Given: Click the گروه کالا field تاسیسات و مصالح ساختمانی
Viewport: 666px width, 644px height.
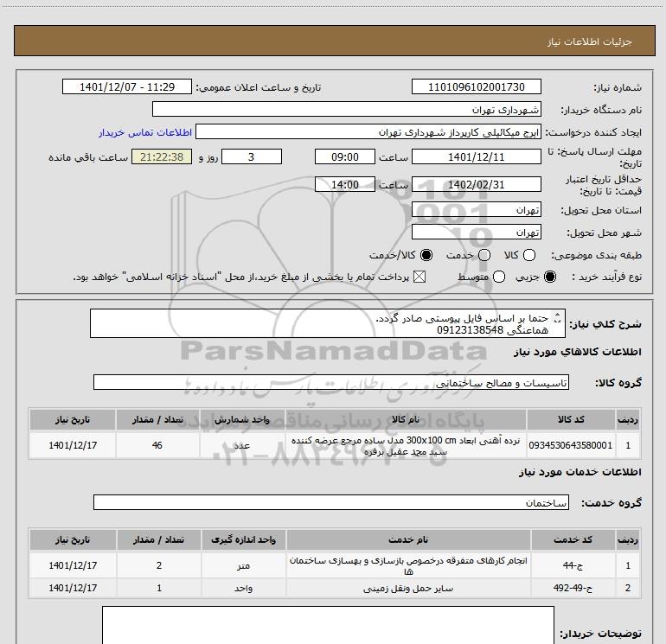Looking at the screenshot, I should click(x=331, y=382).
